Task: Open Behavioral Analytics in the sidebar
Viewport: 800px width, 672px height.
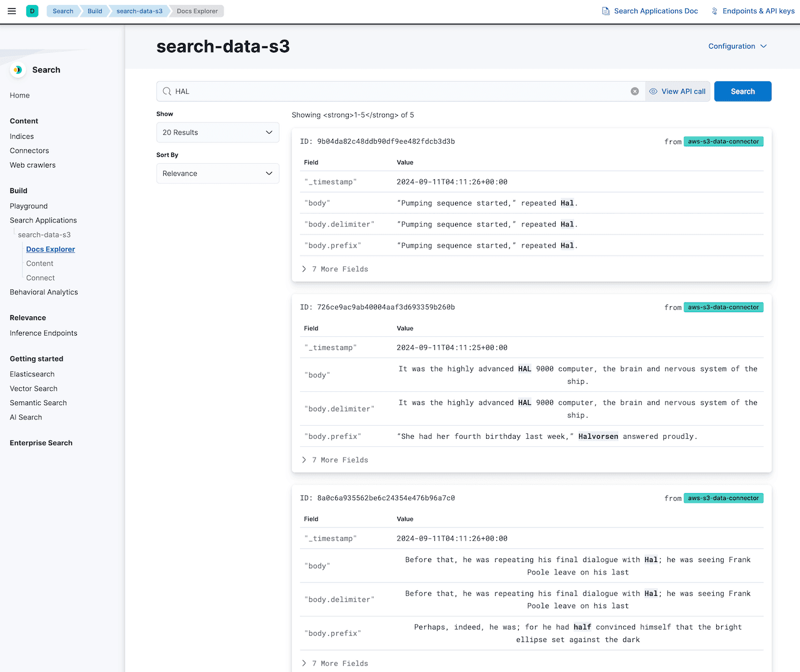Action: (44, 292)
